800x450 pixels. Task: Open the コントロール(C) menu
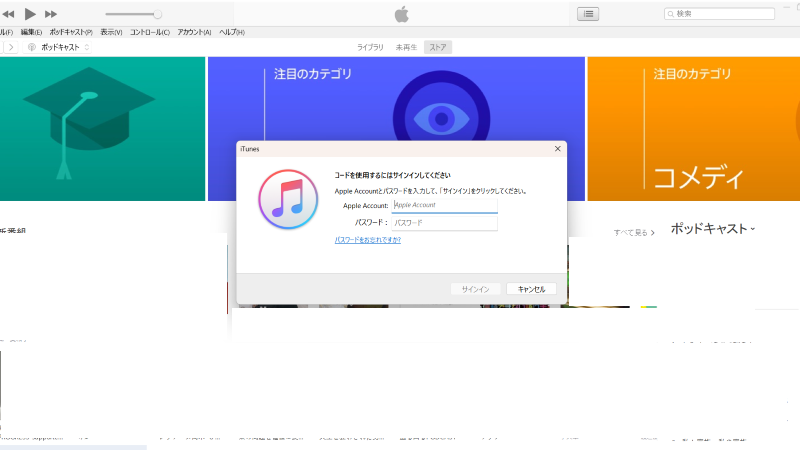pos(149,32)
